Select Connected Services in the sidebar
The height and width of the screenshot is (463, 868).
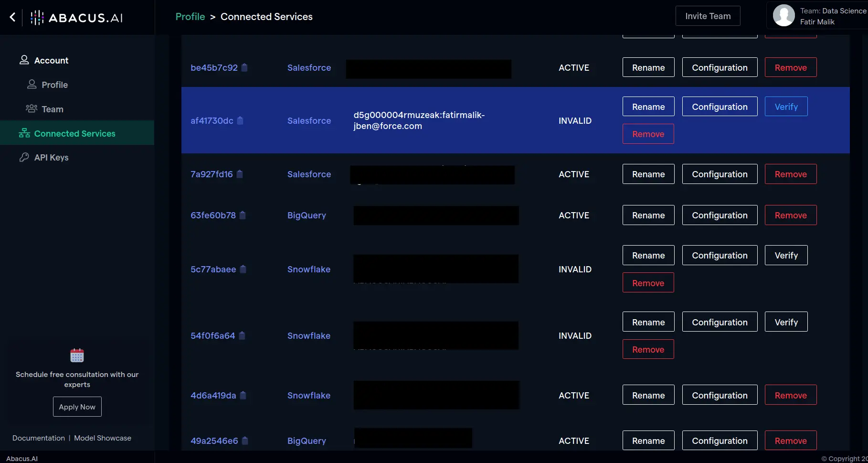click(x=77, y=133)
